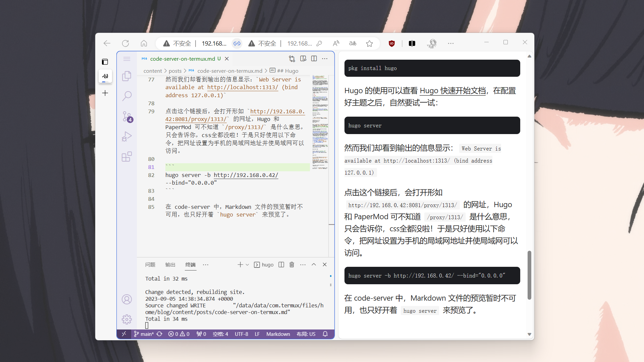The height and width of the screenshot is (362, 644).
Task: Maximize the panel size
Action: pos(314,265)
